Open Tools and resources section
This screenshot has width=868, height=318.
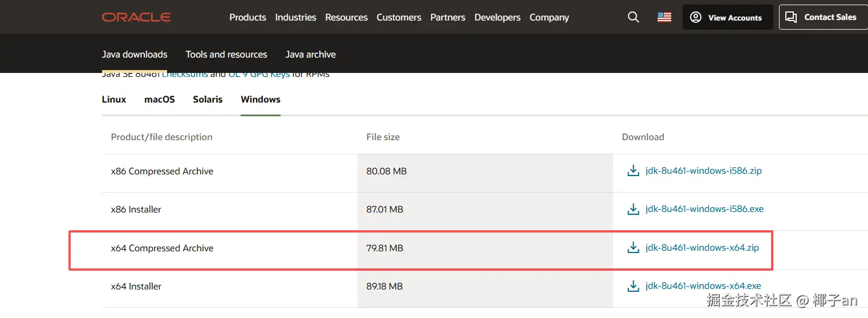click(x=226, y=54)
